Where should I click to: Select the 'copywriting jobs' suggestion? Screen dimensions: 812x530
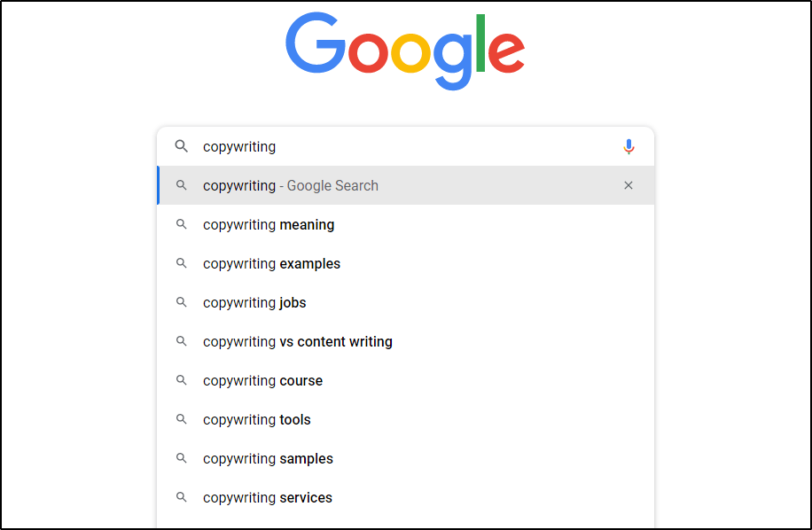point(254,302)
